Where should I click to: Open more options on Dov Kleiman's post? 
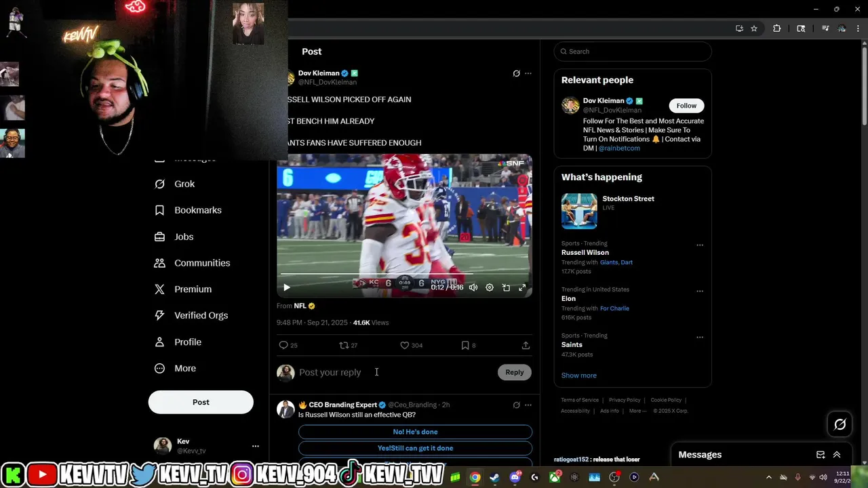point(528,73)
